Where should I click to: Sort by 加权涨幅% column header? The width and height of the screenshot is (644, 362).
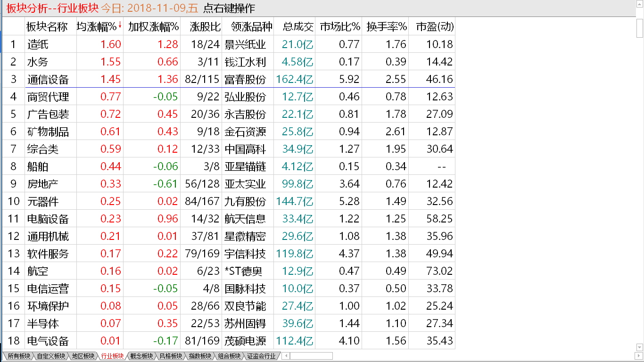point(153,27)
